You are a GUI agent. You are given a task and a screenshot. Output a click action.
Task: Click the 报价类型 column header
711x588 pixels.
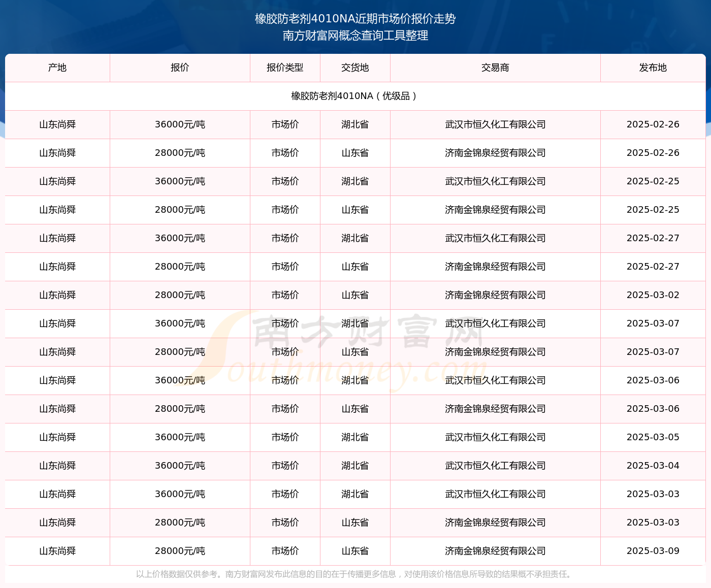tap(285, 68)
